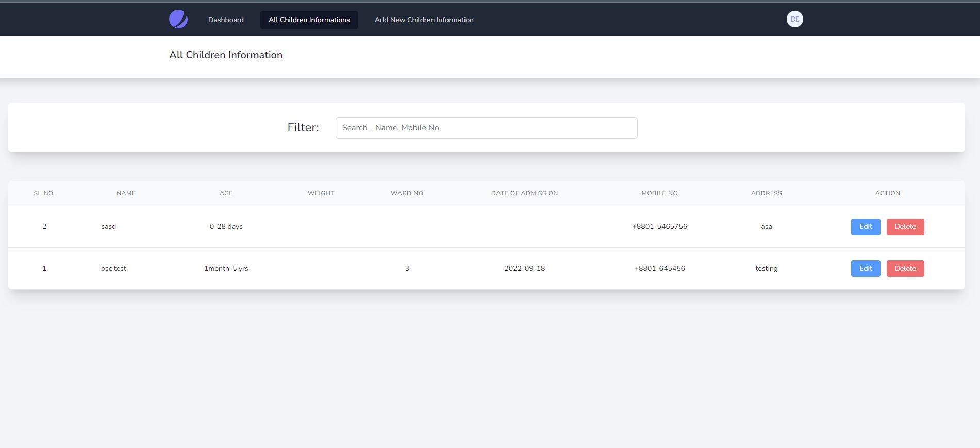Screen dimensions: 980x448
Task: Select the name cell reading osc test
Action: 113,269
